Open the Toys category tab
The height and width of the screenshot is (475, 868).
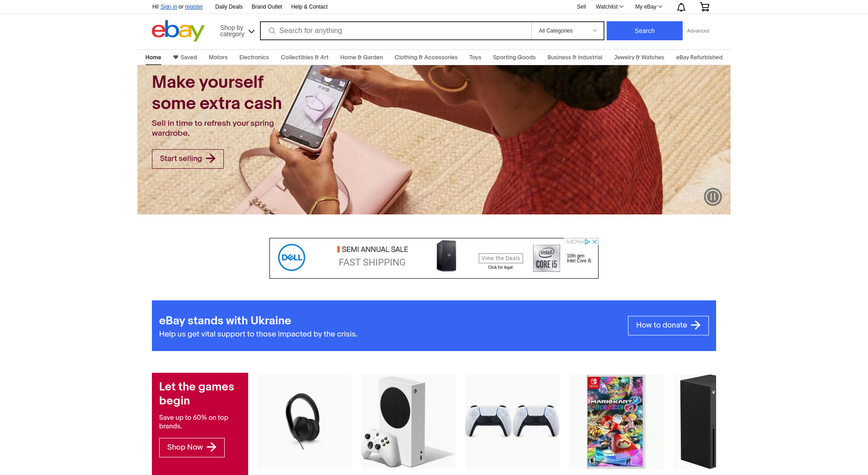click(x=475, y=57)
